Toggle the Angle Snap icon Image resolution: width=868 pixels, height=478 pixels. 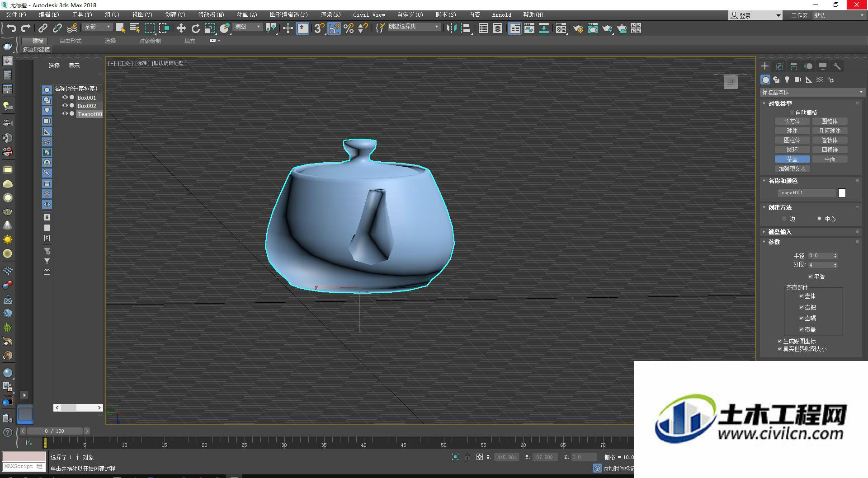coord(334,28)
